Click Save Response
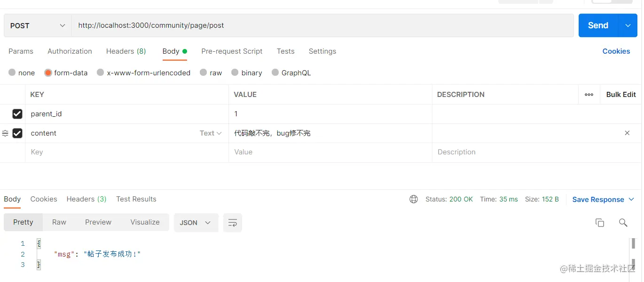Image resolution: width=644 pixels, height=282 pixels. pyautogui.click(x=598, y=200)
